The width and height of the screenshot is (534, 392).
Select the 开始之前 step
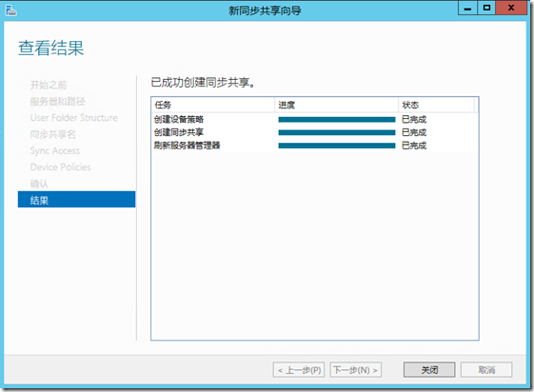coord(49,85)
